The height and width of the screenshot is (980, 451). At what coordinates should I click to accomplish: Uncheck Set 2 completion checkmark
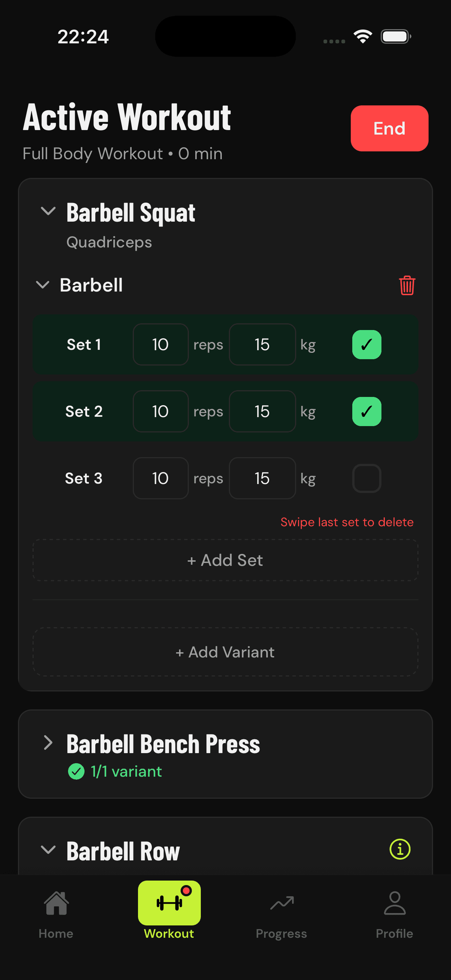coord(366,411)
